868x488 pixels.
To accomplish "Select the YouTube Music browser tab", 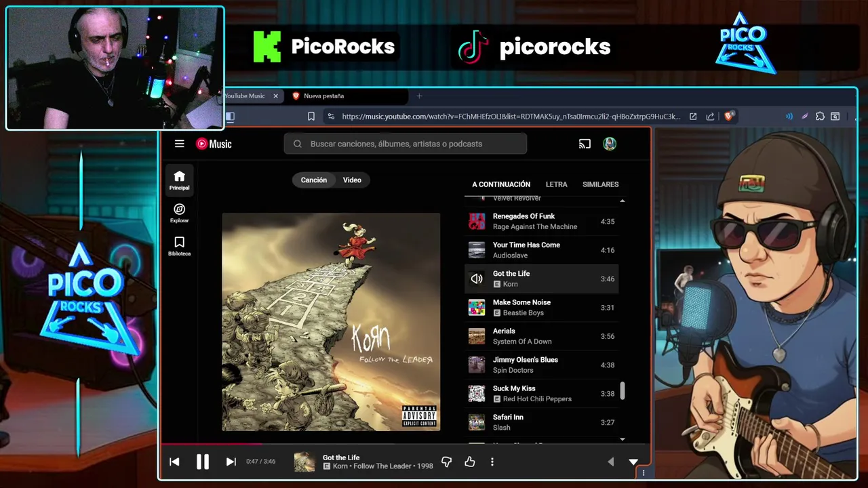I will coord(245,96).
